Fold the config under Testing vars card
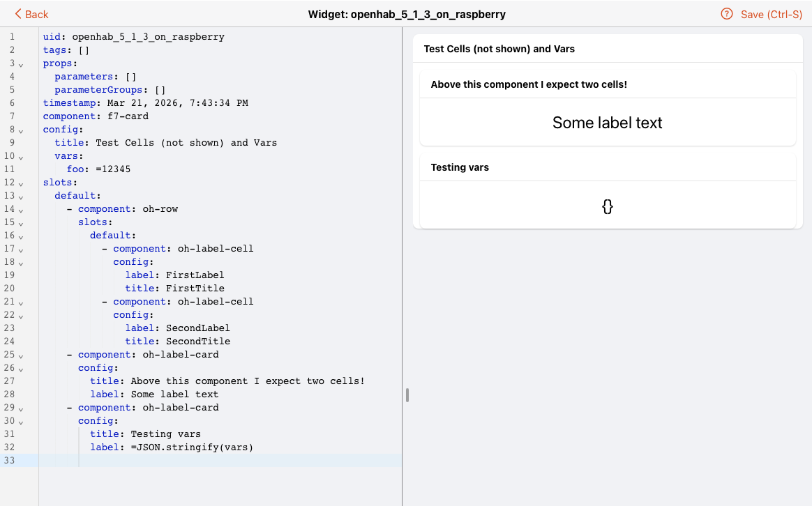 21,422
